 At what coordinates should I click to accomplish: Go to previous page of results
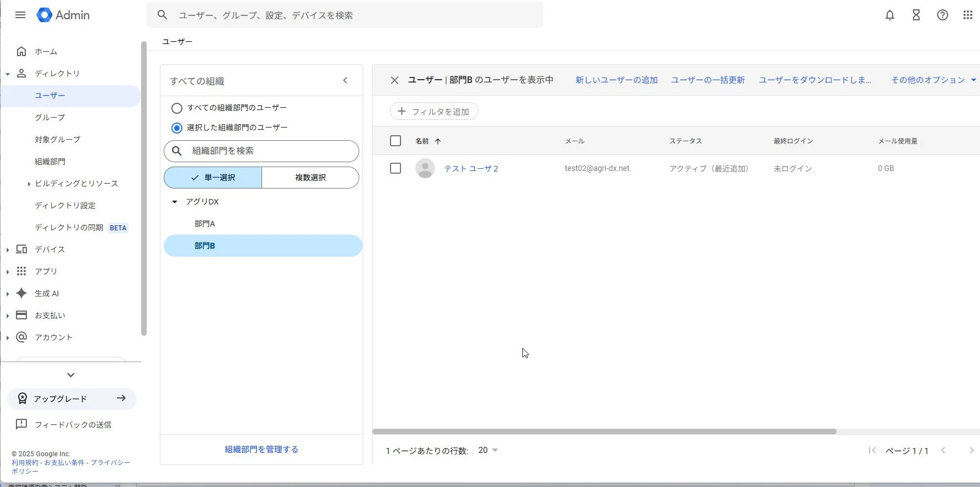pyautogui.click(x=943, y=450)
